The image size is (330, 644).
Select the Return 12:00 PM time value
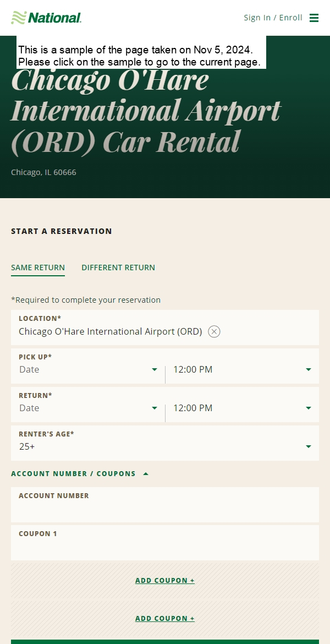point(193,408)
